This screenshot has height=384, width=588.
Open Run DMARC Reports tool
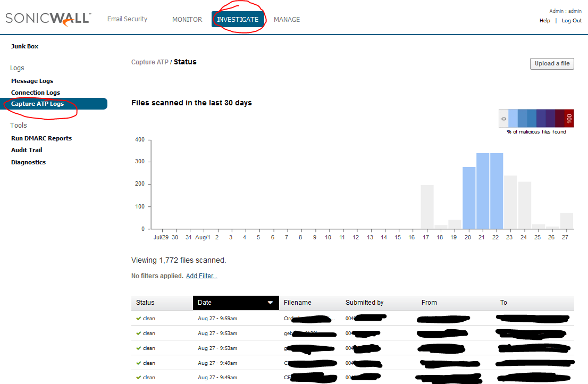(41, 138)
